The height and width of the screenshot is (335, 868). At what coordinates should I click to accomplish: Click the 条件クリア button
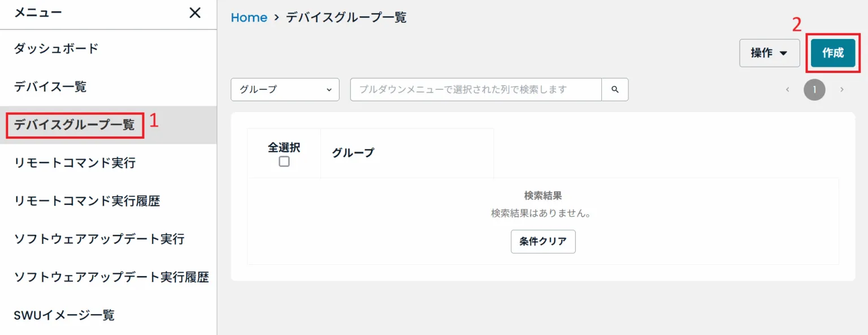point(542,242)
